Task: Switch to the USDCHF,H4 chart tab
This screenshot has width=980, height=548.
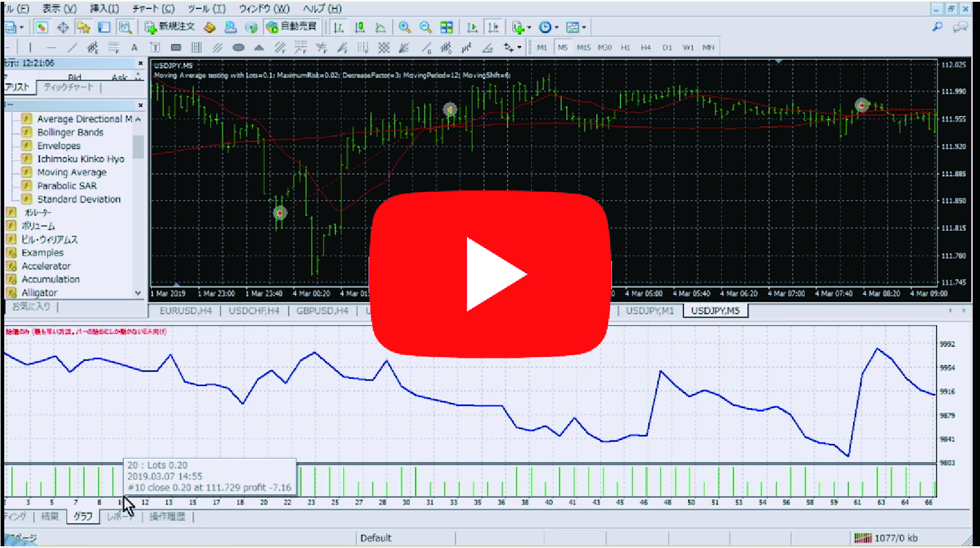Action: coord(254,311)
